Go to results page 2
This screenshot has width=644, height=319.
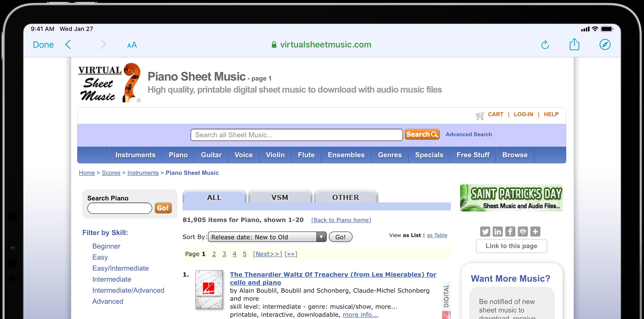pos(214,254)
